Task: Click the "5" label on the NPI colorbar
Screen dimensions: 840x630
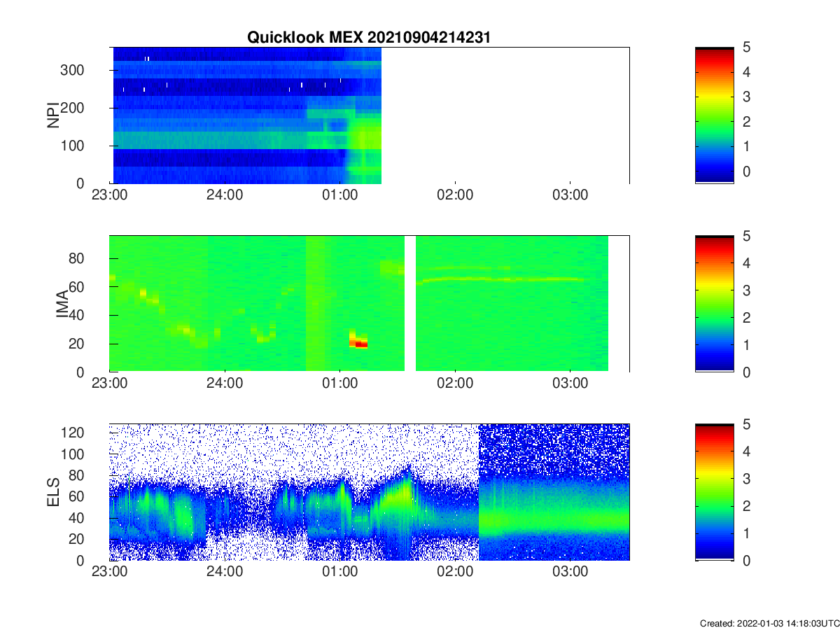Action: point(745,48)
